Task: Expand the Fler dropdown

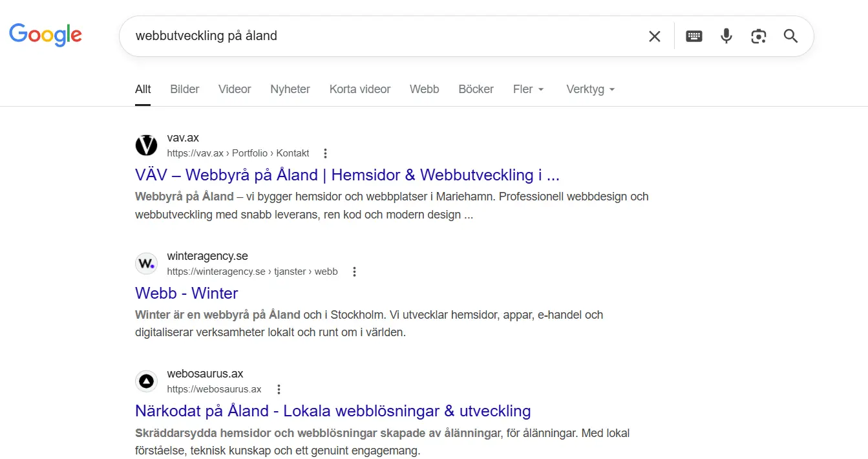Action: (528, 89)
